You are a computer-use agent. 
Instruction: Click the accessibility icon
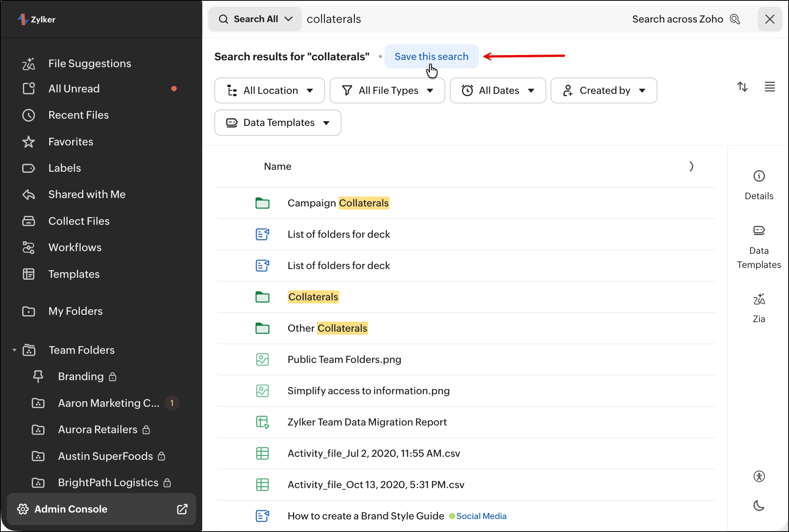pos(759,476)
